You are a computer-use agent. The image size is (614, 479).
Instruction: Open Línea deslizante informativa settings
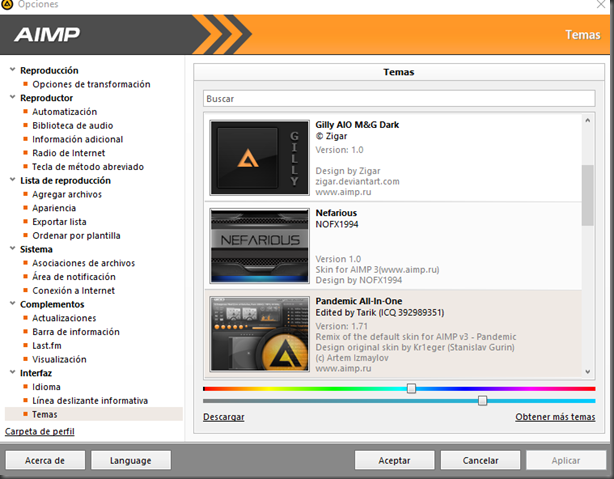coord(90,400)
